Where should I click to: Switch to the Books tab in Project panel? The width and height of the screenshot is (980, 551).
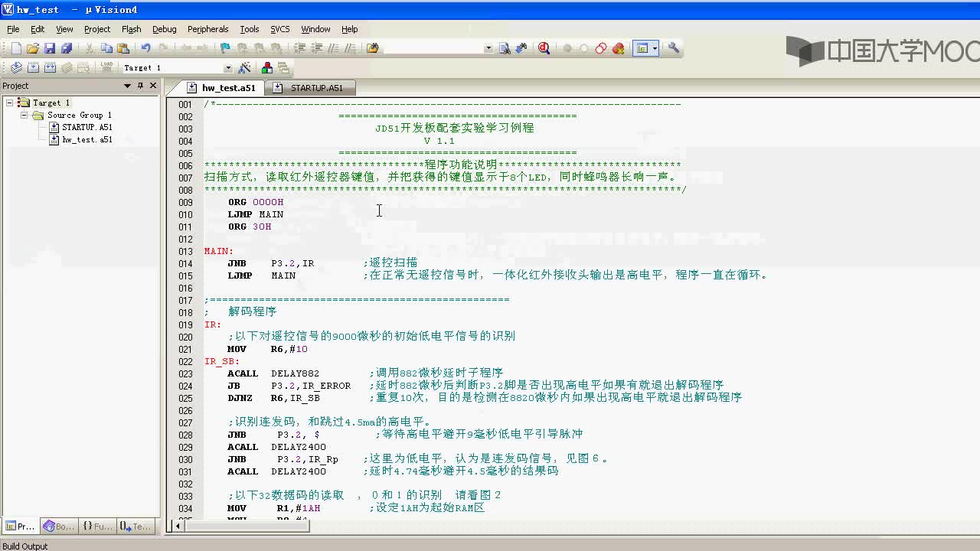(60, 527)
